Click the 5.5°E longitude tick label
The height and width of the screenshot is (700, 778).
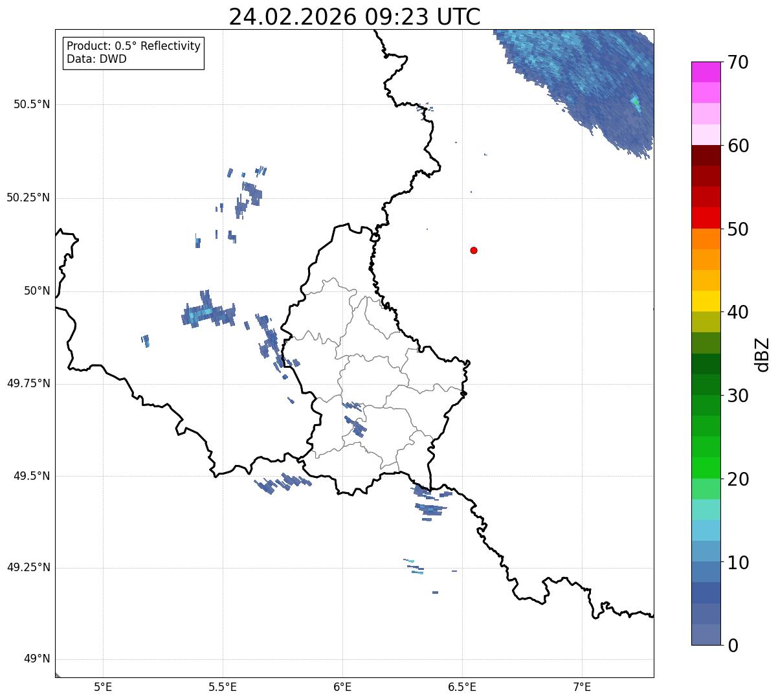click(223, 686)
